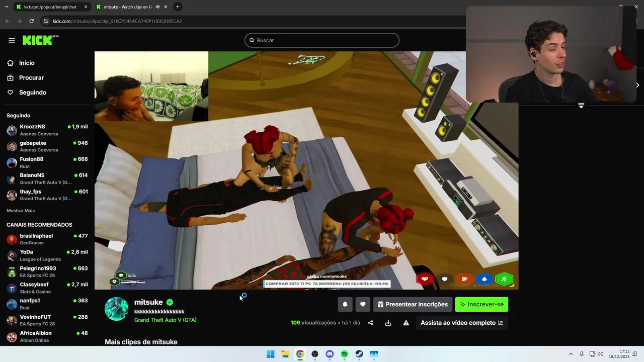Open Steam from the taskbar
The width and height of the screenshot is (644, 362).
[359, 354]
